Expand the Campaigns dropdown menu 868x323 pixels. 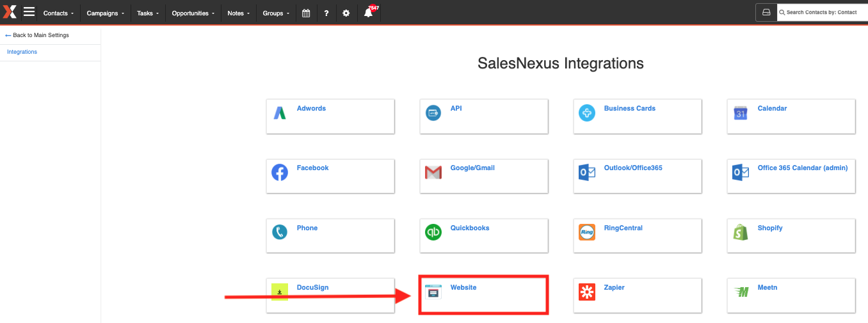[106, 13]
